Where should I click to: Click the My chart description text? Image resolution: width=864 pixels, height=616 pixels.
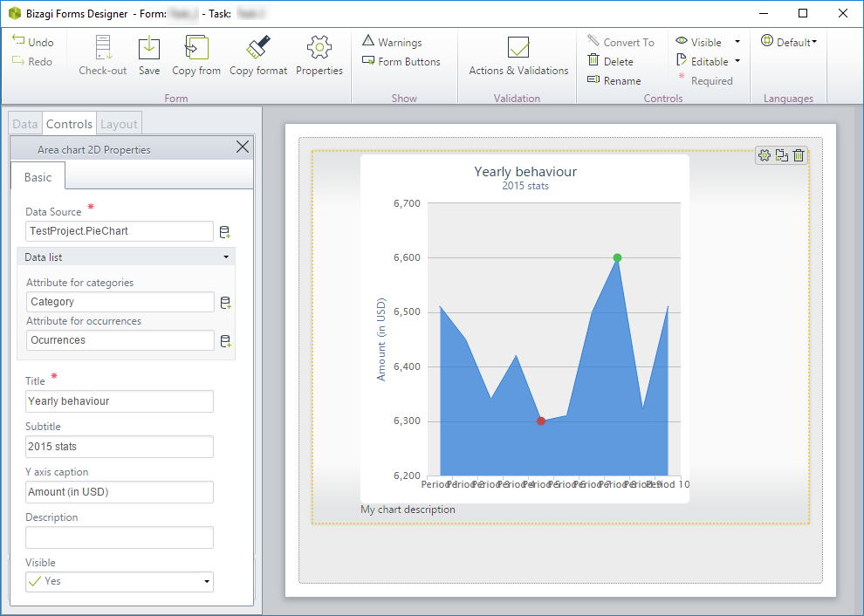pyautogui.click(x=408, y=509)
